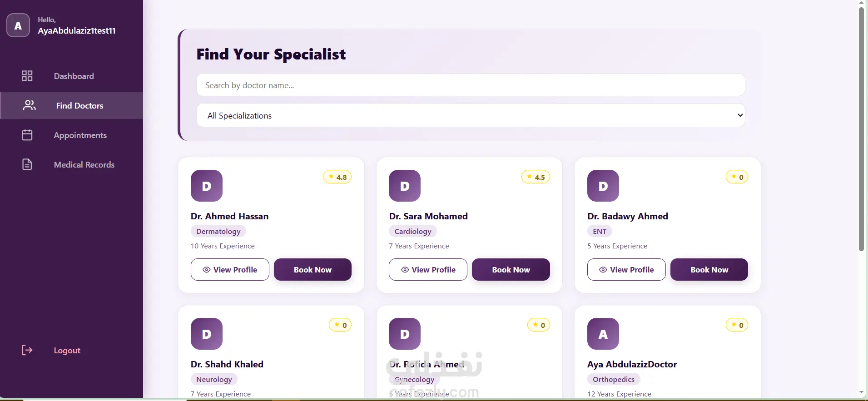The width and height of the screenshot is (868, 401).
Task: Click the Find Doctors people icon
Action: coord(30,105)
